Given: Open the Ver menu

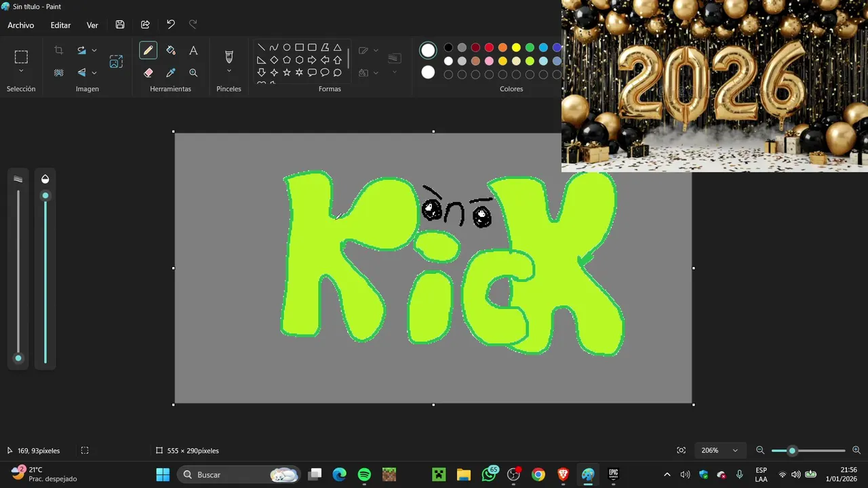Looking at the screenshot, I should click(92, 25).
